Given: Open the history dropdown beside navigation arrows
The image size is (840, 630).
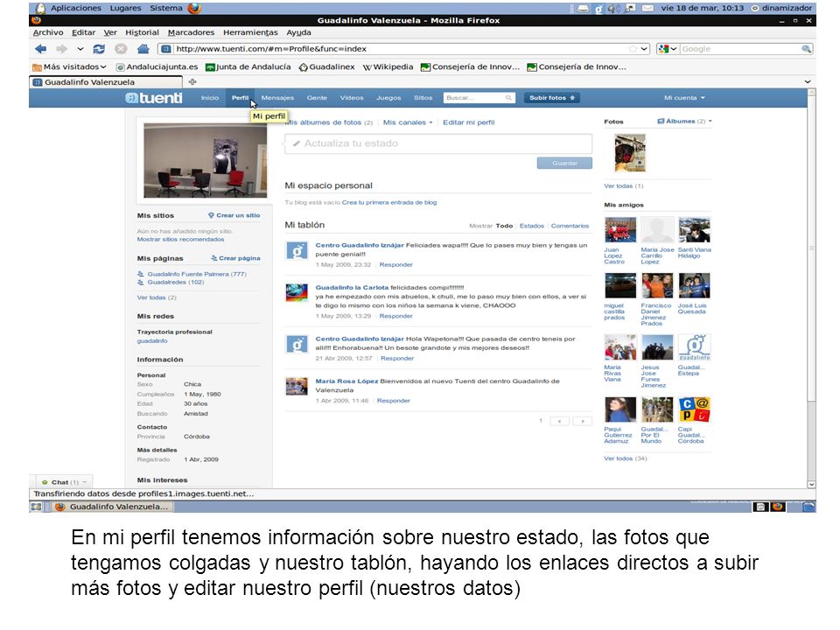Looking at the screenshot, I should (x=80, y=49).
